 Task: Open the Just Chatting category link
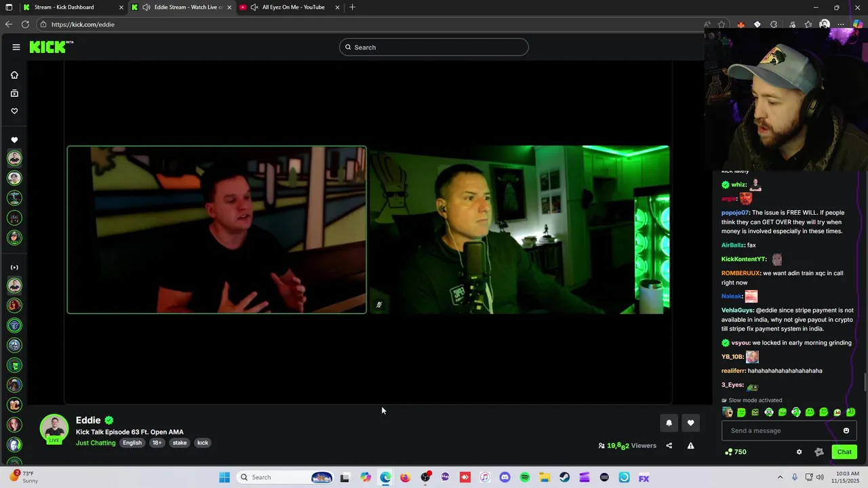(x=96, y=443)
